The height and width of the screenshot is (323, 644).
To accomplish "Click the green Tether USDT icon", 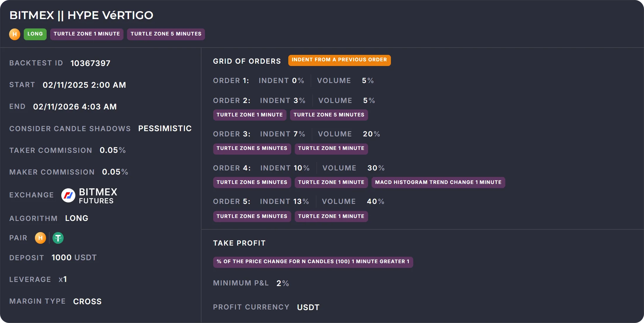I will [x=58, y=238].
